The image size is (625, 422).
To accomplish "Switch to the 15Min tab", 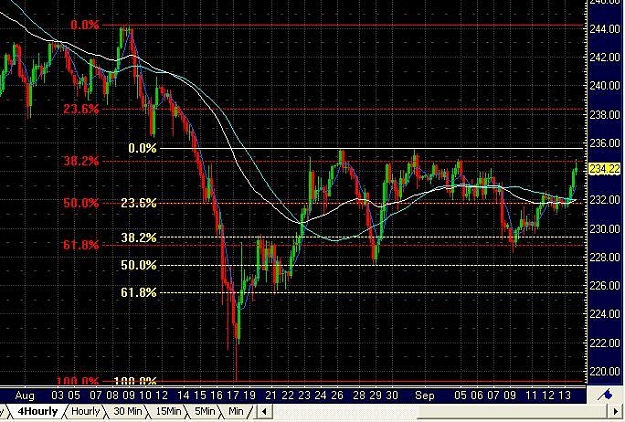I will (x=168, y=411).
